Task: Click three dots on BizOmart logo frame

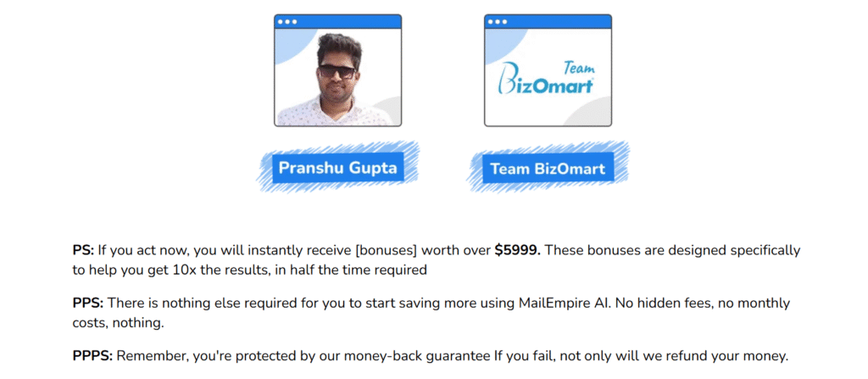Action: coord(498,21)
